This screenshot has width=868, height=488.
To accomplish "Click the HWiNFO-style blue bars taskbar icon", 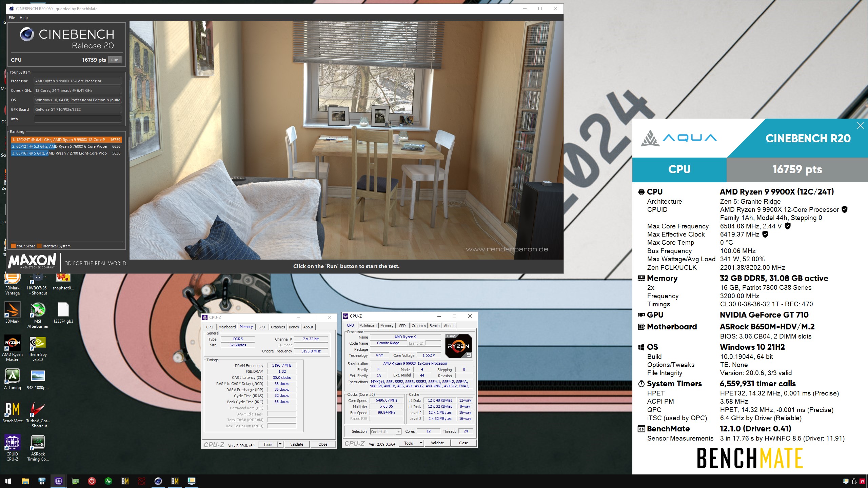I will click(42, 481).
